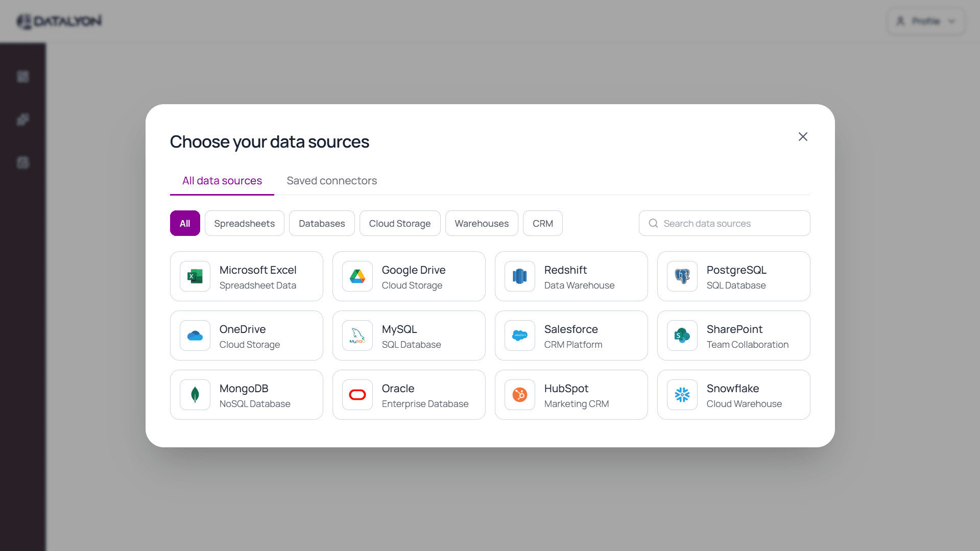Filter by CRM
This screenshot has height=551, width=980.
[x=543, y=223]
